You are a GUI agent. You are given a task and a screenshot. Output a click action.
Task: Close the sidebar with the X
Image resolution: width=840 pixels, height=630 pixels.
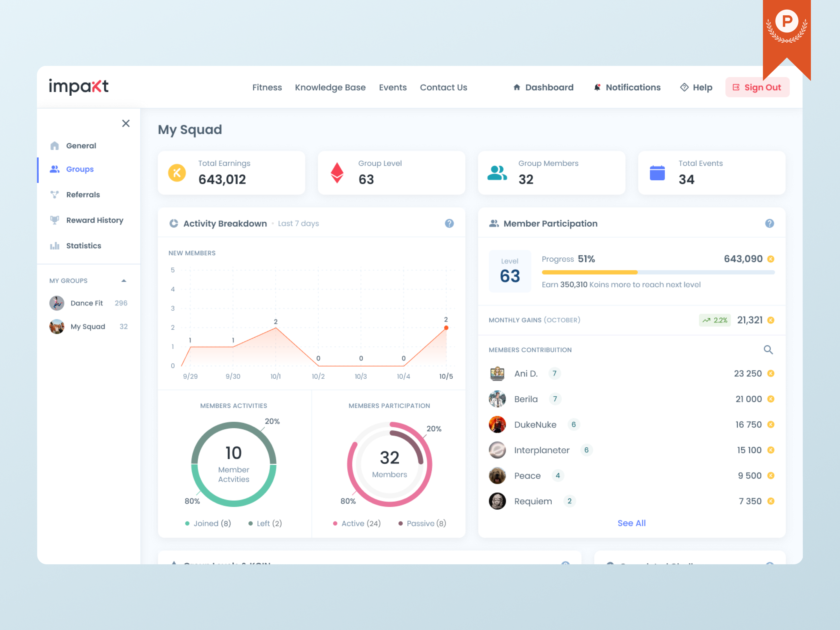coord(126,123)
